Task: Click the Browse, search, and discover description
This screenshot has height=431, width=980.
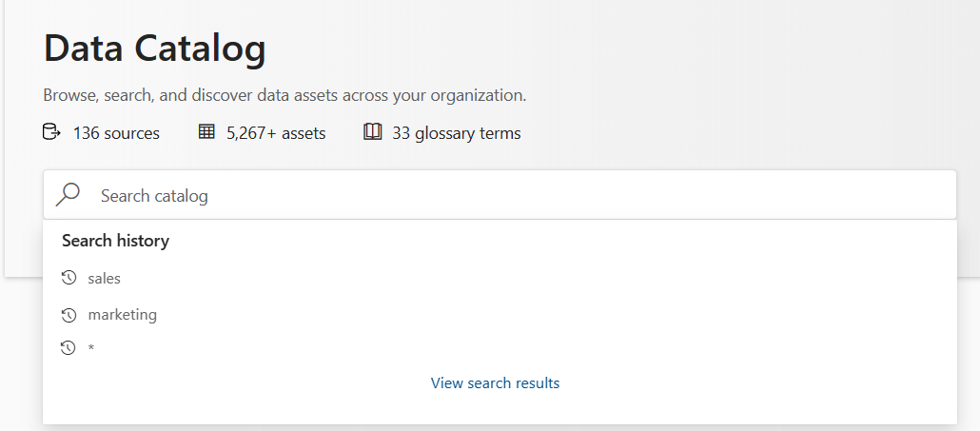Action: click(284, 95)
